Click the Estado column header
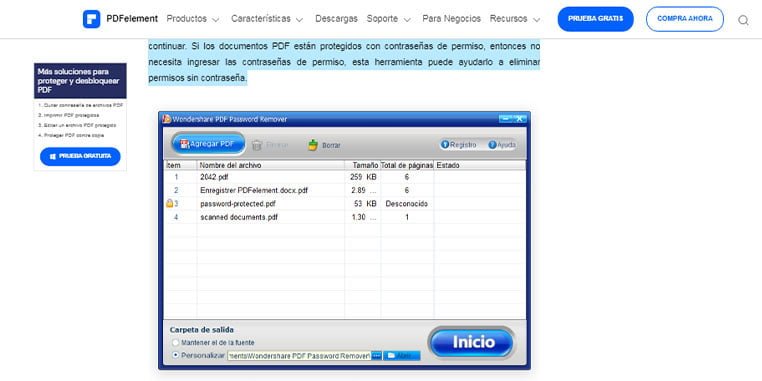762x381 pixels. [479, 165]
